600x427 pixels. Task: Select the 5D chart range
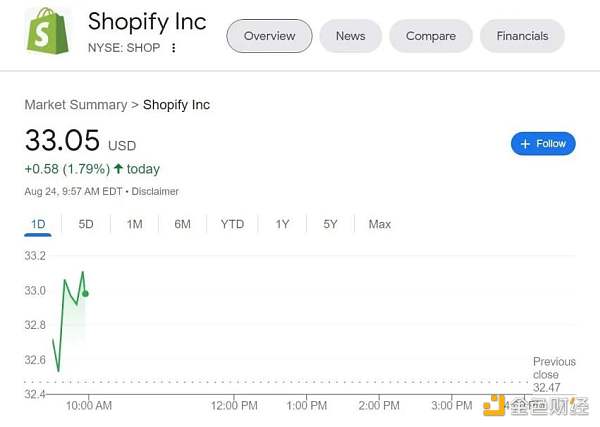[86, 224]
